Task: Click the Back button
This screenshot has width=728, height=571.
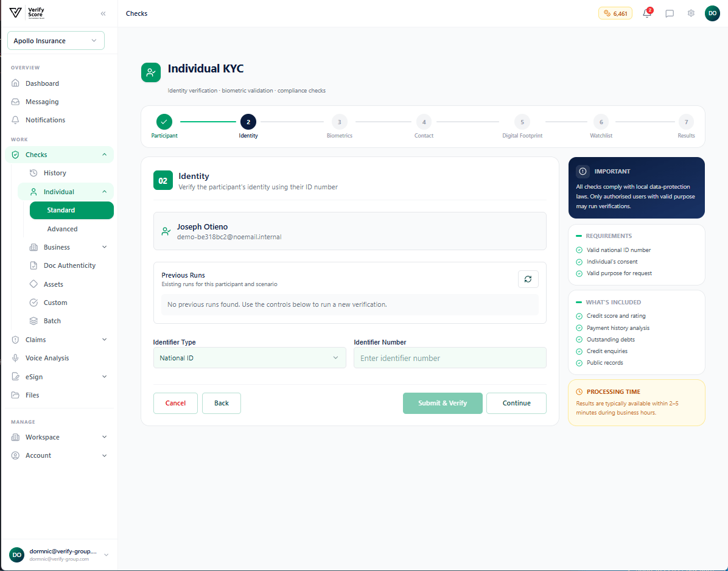Action: pyautogui.click(x=222, y=403)
